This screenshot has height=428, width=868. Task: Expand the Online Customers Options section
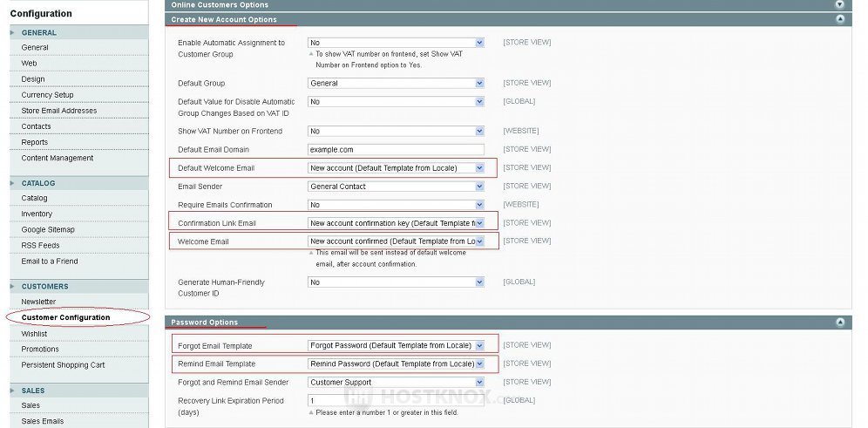pos(839,4)
